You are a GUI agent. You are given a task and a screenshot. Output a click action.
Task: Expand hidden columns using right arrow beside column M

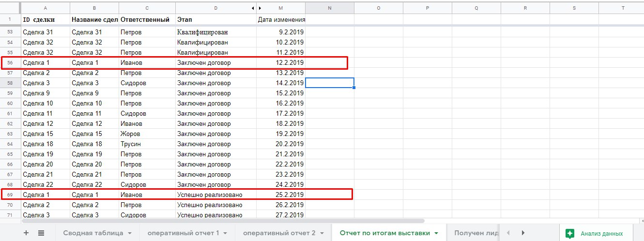(260, 8)
